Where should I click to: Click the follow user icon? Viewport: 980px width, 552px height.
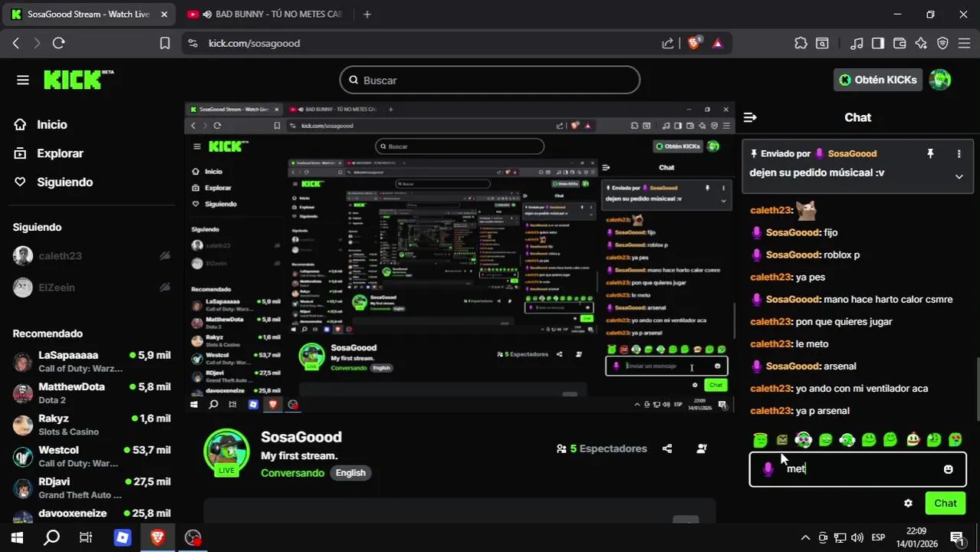pos(702,449)
